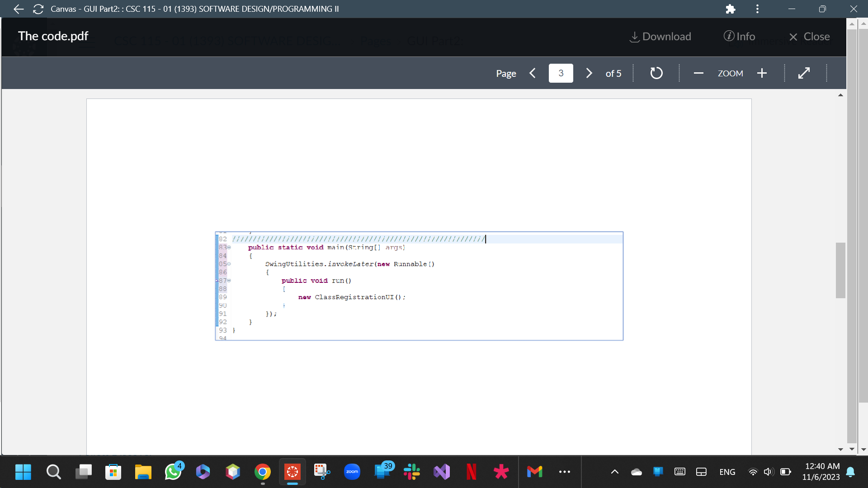Expand hidden system tray icons
This screenshot has width=868, height=488.
[614, 471]
